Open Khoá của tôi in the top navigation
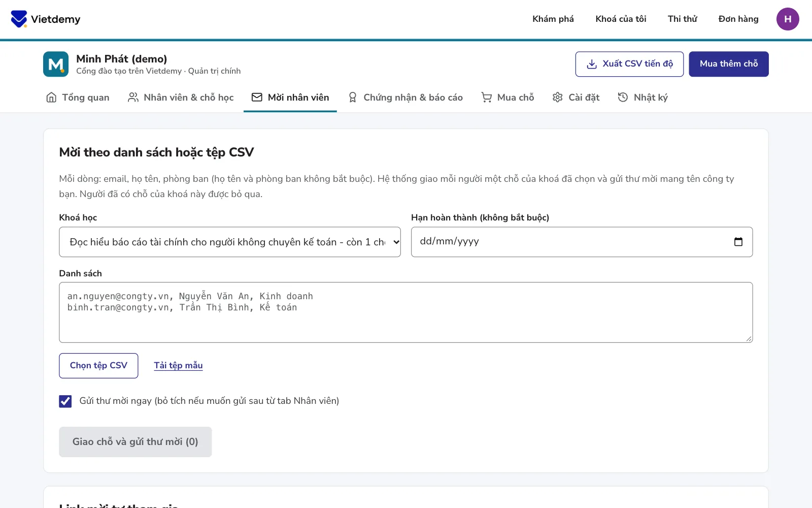Screen dimensions: 812x508 [x=621, y=19]
